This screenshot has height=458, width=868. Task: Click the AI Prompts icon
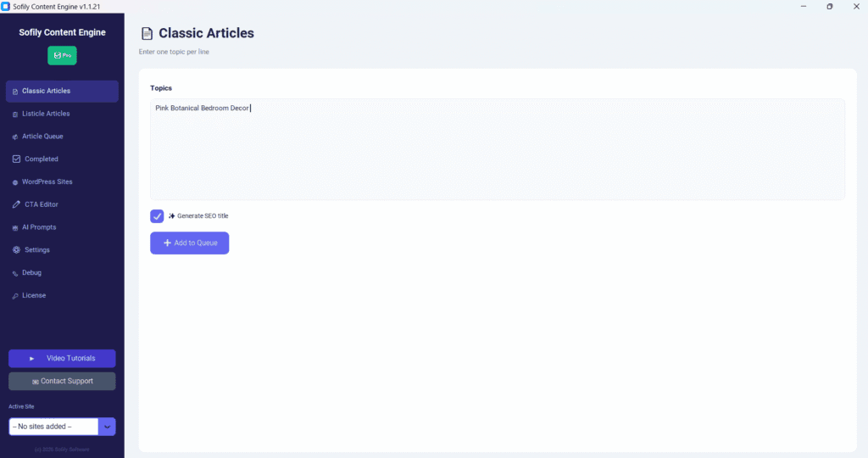click(15, 227)
